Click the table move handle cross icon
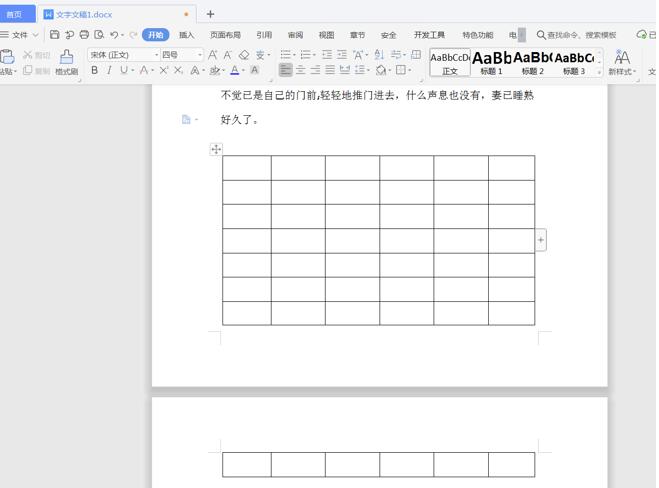The image size is (659, 488). (216, 149)
